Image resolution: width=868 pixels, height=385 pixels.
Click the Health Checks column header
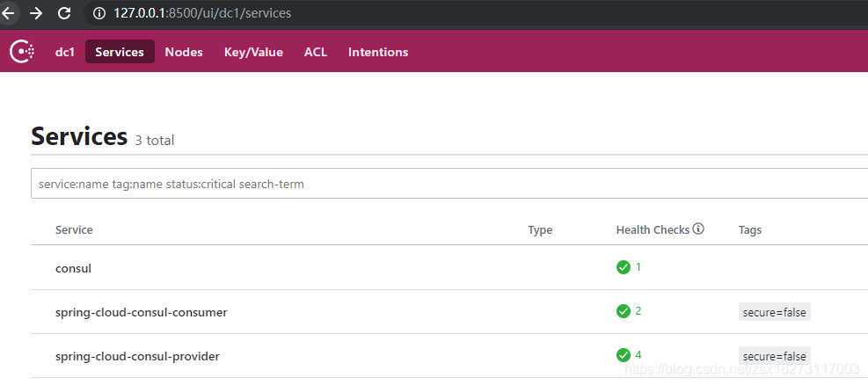tap(653, 229)
